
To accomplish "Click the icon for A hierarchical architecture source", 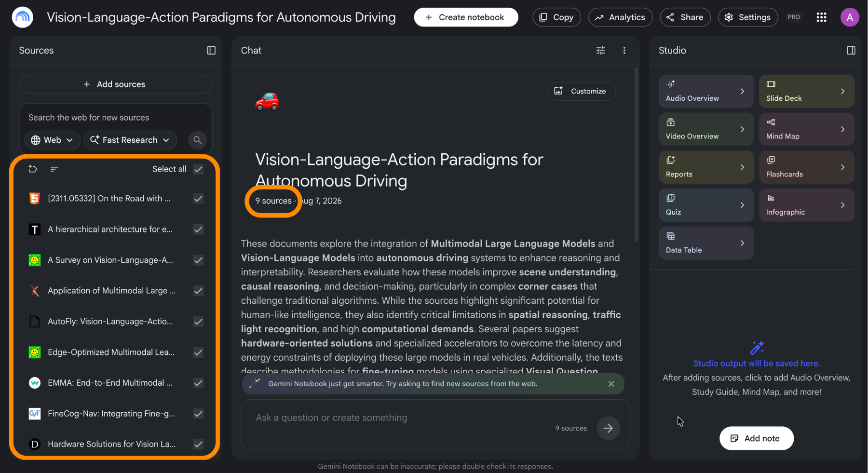I will pyautogui.click(x=35, y=230).
